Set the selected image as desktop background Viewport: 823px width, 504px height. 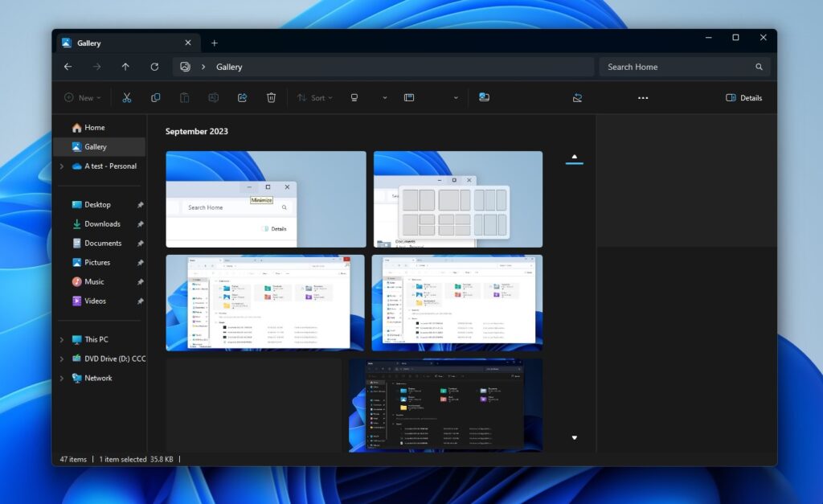tap(484, 97)
